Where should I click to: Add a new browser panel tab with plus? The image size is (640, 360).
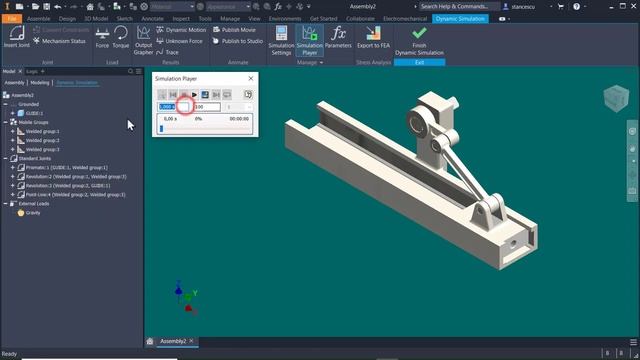tap(42, 71)
